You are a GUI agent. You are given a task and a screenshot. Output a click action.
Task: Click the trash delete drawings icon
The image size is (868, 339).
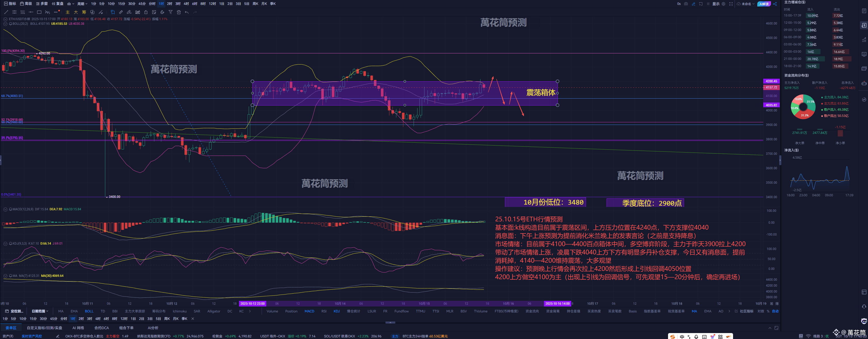(x=179, y=12)
